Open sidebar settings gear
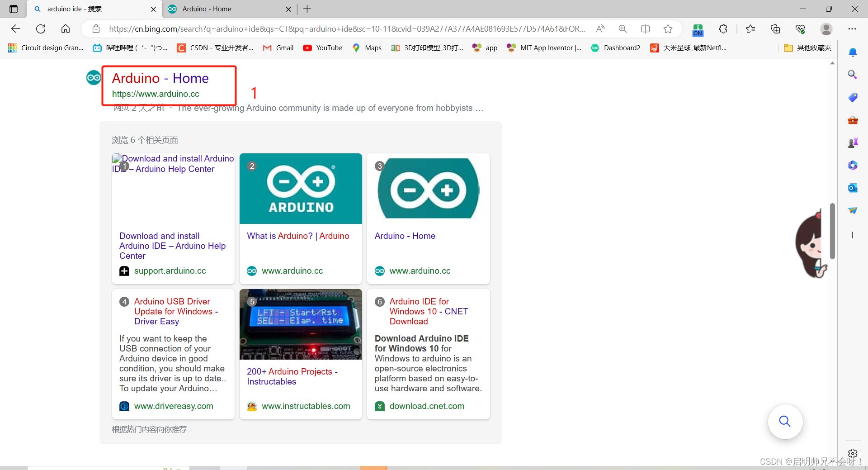The height and width of the screenshot is (470, 868). pyautogui.click(x=853, y=453)
